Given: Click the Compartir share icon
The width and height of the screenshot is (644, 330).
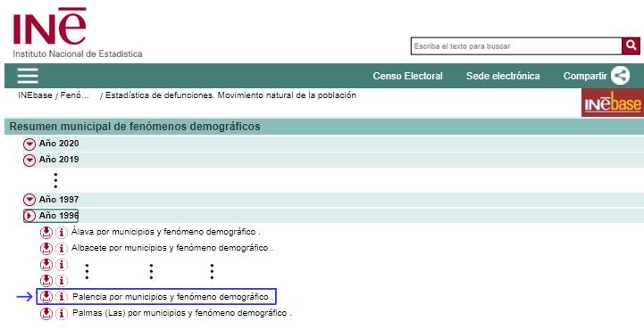Looking at the screenshot, I should point(620,76).
